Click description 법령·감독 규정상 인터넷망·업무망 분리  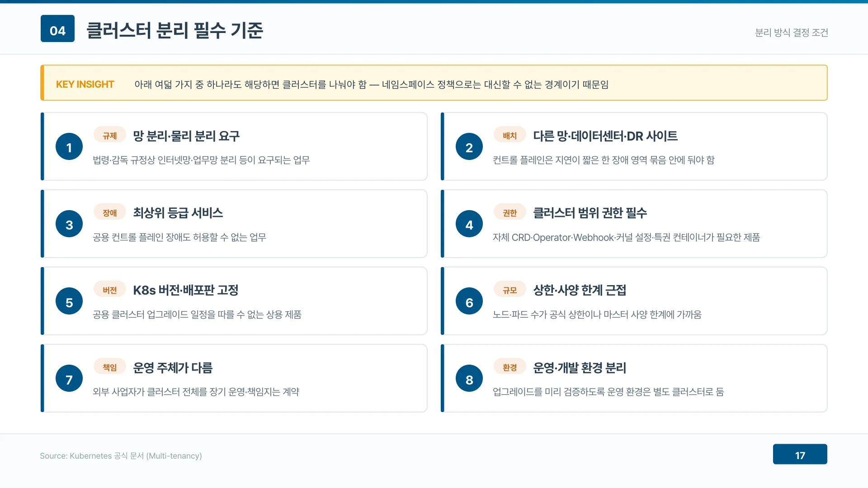[x=201, y=160]
